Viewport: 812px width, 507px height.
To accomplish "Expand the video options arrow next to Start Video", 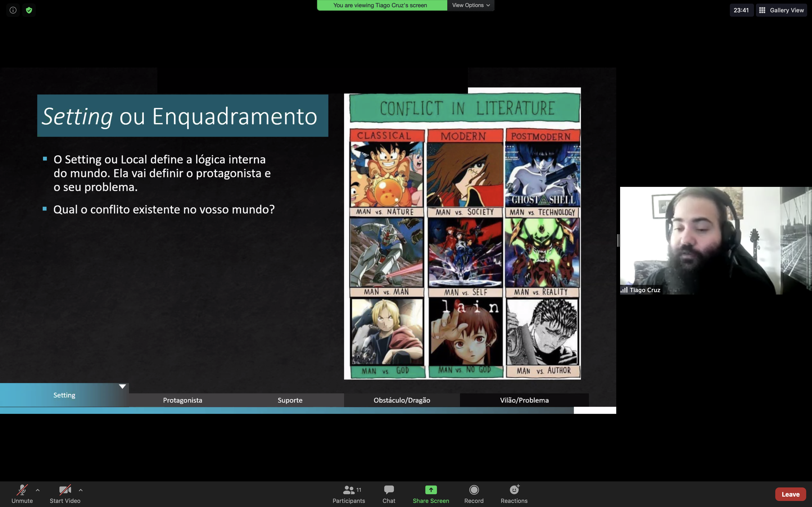I will pos(80,490).
